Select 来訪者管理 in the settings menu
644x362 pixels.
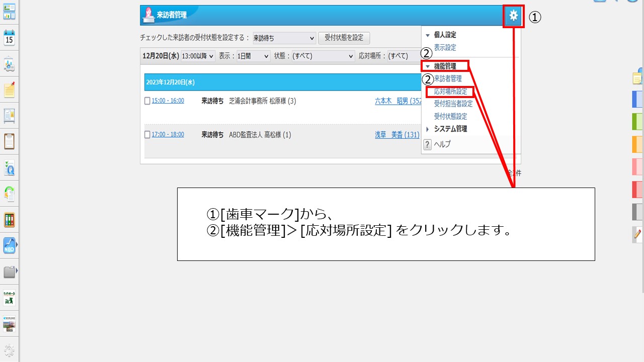pyautogui.click(x=448, y=79)
